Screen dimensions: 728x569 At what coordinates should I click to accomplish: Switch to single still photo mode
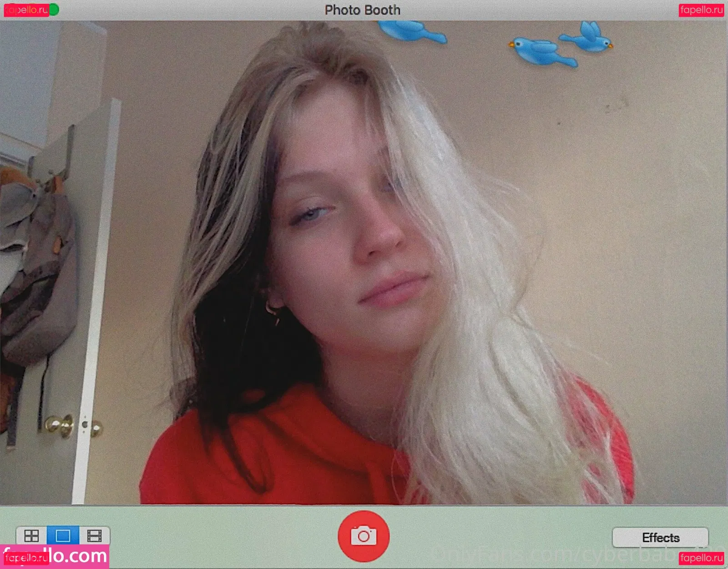(63, 536)
